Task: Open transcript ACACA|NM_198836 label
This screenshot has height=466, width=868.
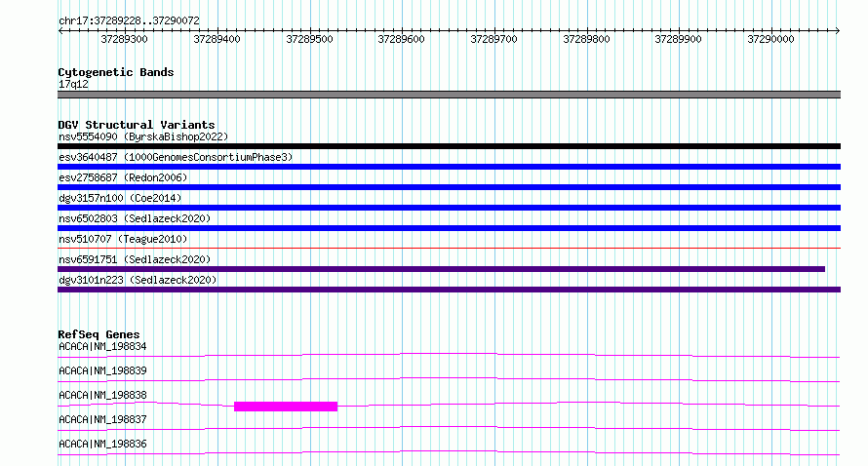Action: (x=102, y=444)
